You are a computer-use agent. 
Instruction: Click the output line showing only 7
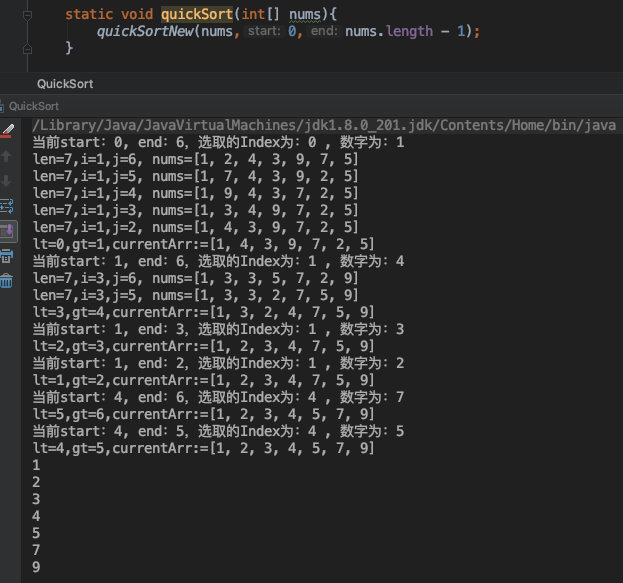[36, 550]
